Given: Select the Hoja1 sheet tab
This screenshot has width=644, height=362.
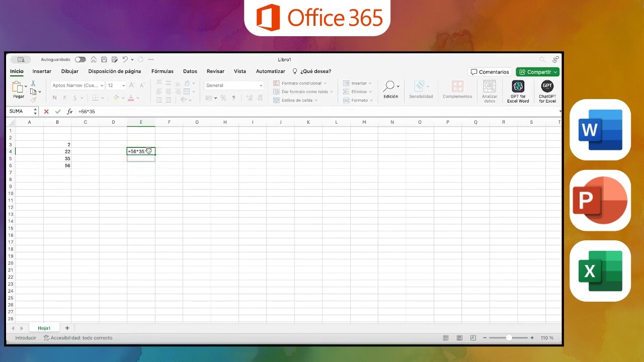Looking at the screenshot, I should (x=44, y=328).
